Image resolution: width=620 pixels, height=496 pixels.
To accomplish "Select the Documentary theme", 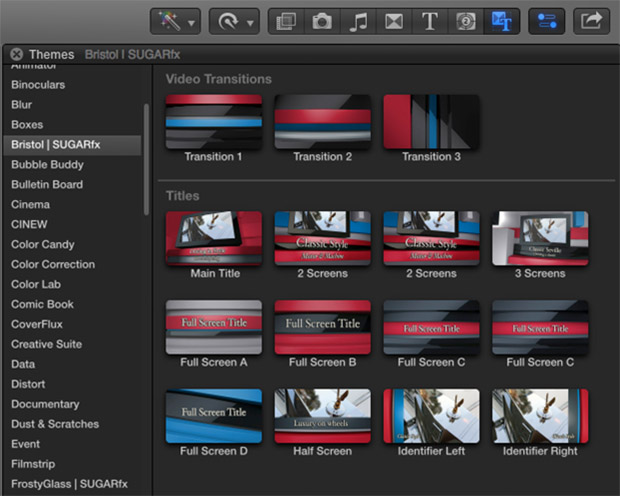I will click(45, 404).
